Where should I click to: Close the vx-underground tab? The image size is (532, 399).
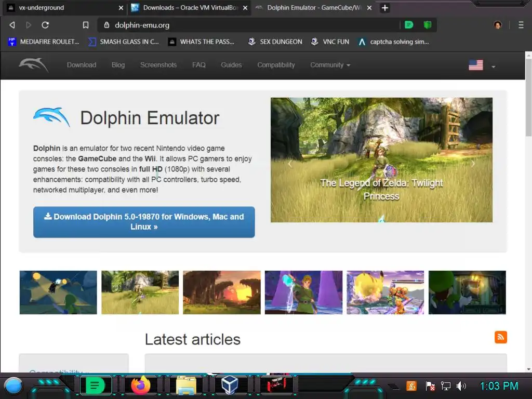tap(121, 8)
